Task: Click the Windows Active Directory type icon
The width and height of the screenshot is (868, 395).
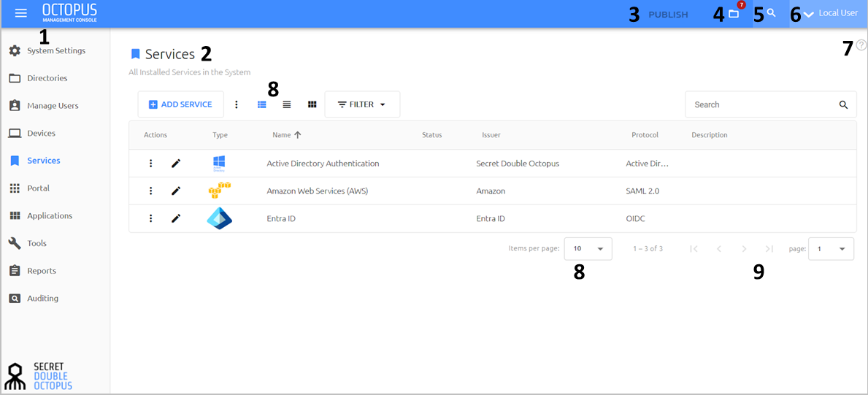Action: [219, 164]
